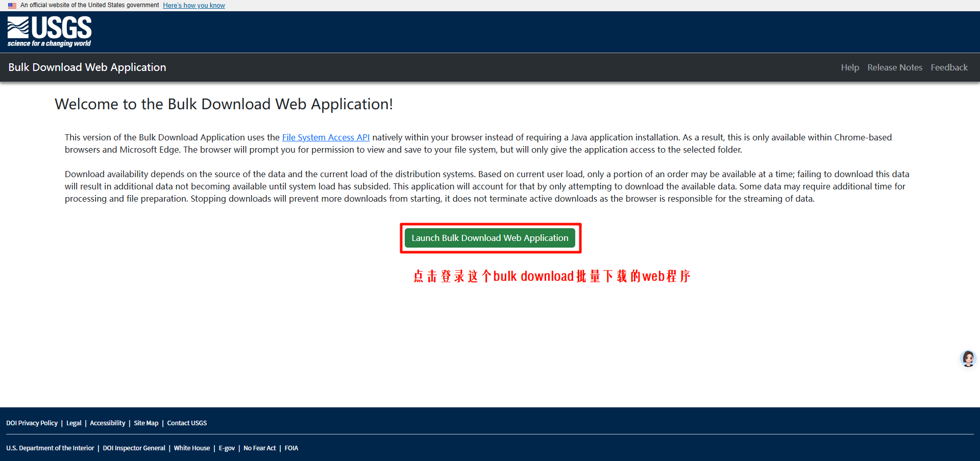Open Release Notes in navigation bar
This screenshot has width=980, height=461.
[895, 67]
